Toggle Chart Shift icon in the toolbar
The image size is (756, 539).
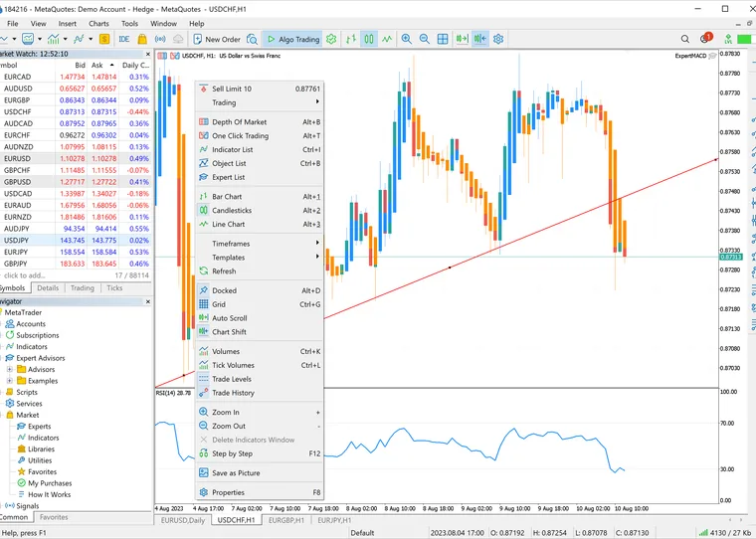(x=480, y=39)
